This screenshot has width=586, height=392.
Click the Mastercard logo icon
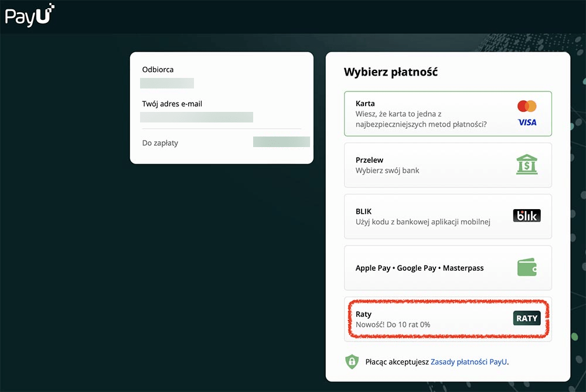click(x=527, y=106)
